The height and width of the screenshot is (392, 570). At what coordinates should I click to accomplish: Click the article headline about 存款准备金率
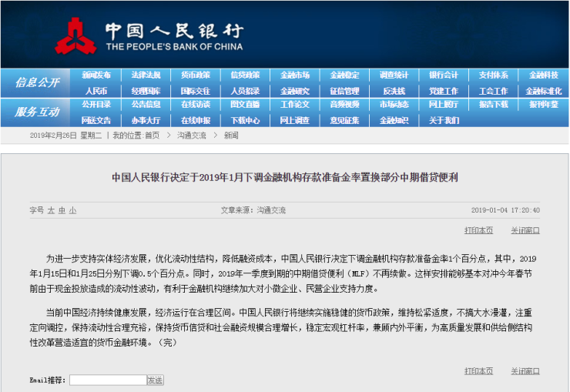(285, 177)
